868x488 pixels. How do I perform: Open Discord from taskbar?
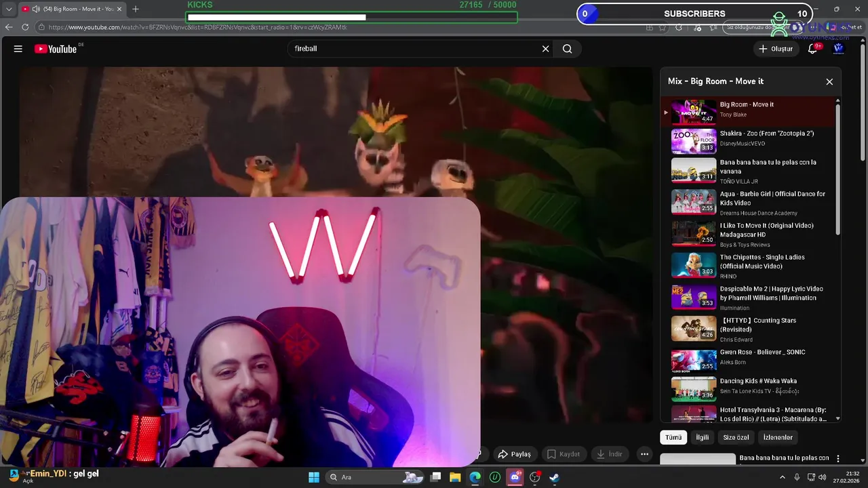tap(515, 477)
